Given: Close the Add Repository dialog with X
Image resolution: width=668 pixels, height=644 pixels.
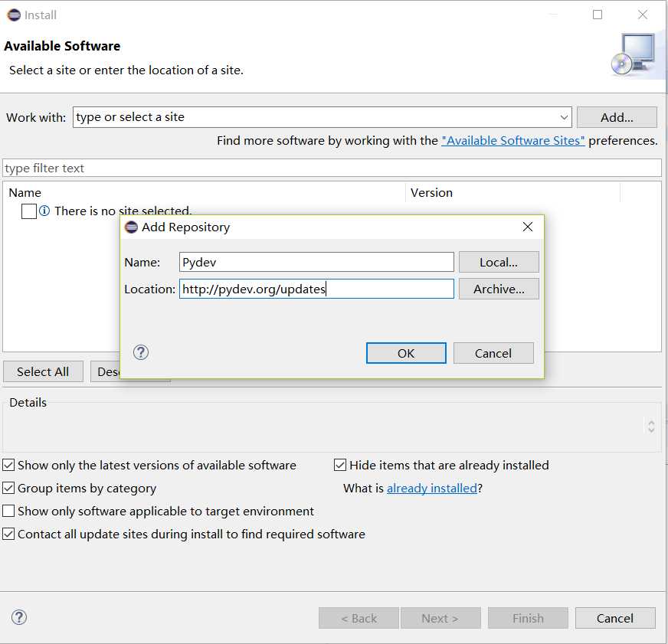Looking at the screenshot, I should click(x=527, y=227).
